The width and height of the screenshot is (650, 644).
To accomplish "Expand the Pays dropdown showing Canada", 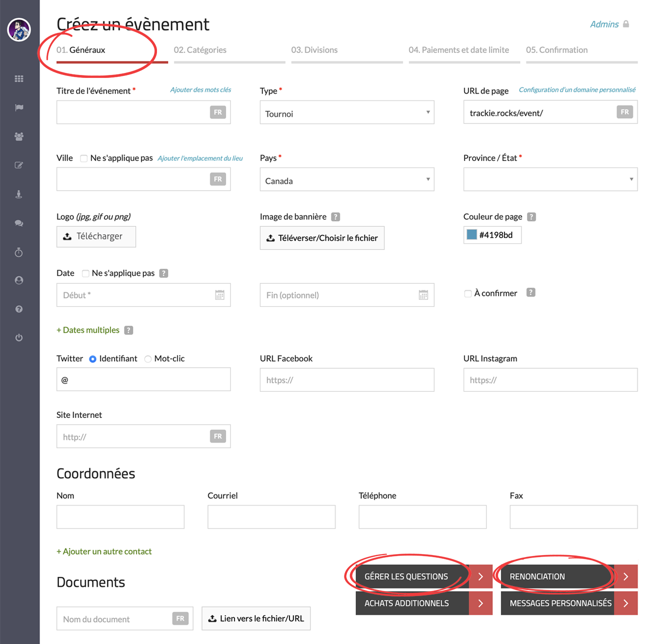I will [x=346, y=180].
